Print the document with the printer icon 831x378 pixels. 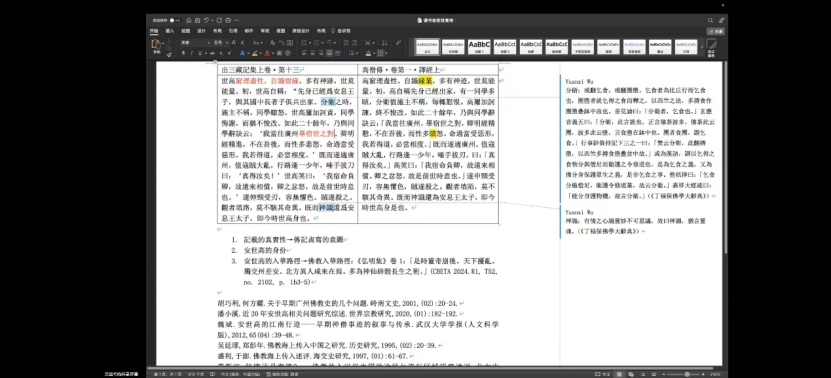point(228,20)
